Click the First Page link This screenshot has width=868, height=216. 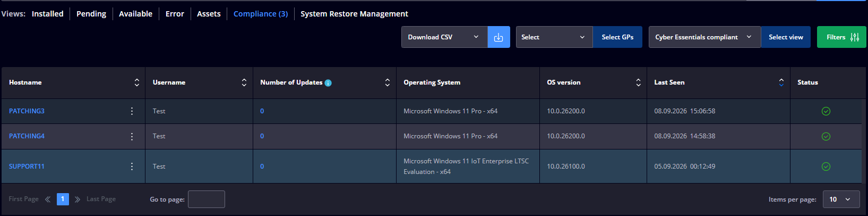click(23, 199)
